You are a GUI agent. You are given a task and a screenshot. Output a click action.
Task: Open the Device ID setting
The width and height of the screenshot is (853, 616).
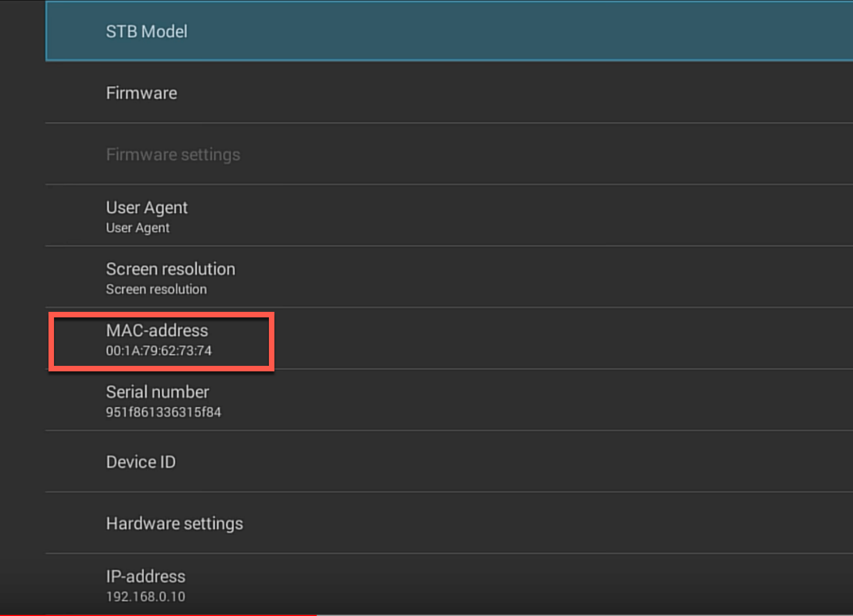[x=449, y=462]
